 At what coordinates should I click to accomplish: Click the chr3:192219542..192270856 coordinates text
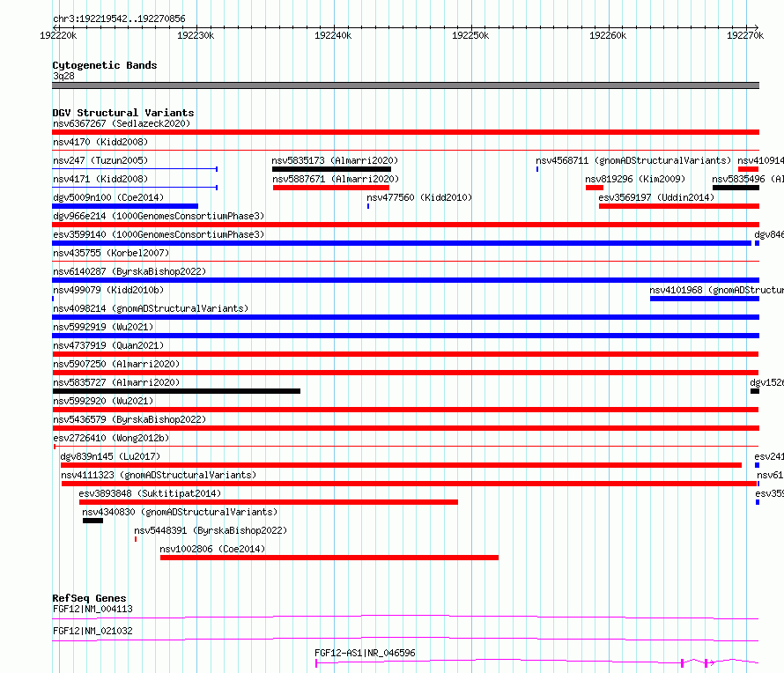119,19
